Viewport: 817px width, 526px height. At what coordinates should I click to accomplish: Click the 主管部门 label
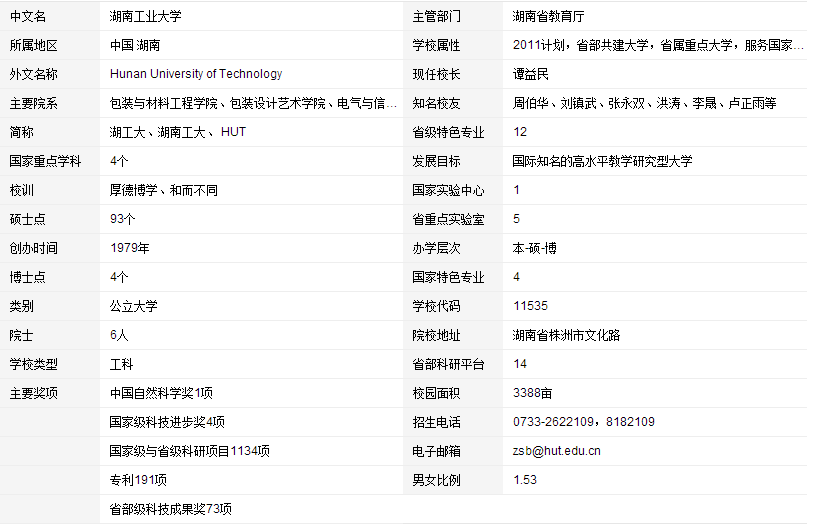coord(437,16)
